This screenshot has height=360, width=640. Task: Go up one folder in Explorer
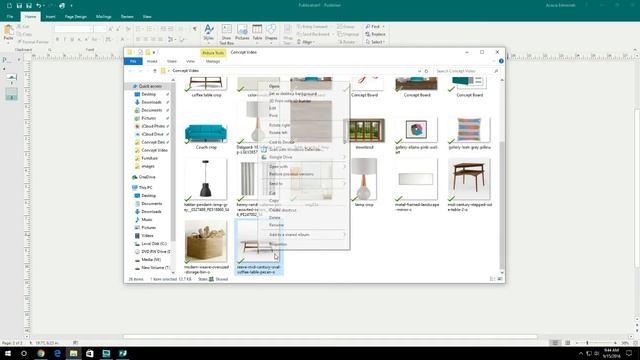155,71
